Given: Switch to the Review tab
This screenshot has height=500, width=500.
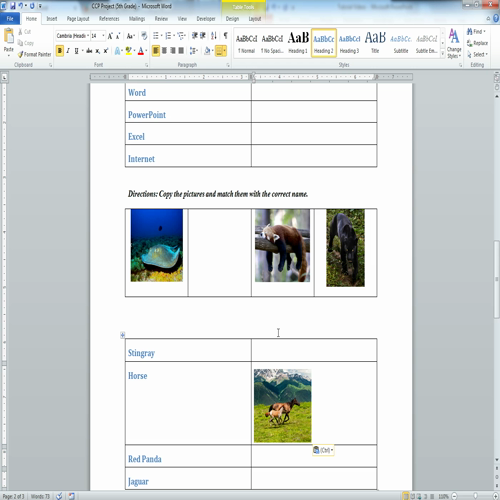Looking at the screenshot, I should (x=161, y=19).
